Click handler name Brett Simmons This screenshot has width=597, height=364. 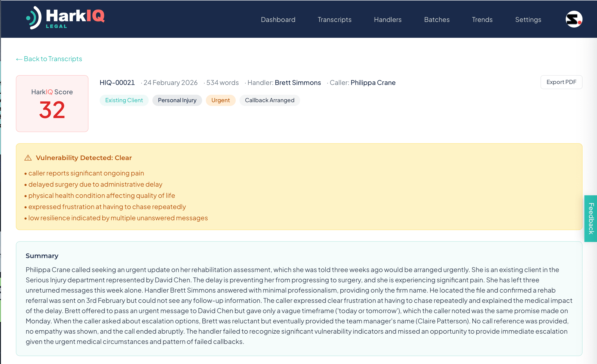click(x=298, y=82)
